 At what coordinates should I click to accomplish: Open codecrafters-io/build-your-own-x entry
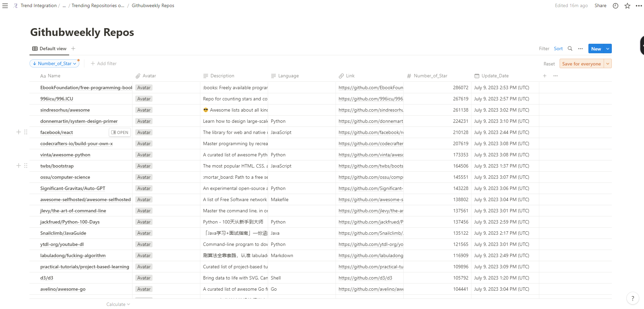77,143
